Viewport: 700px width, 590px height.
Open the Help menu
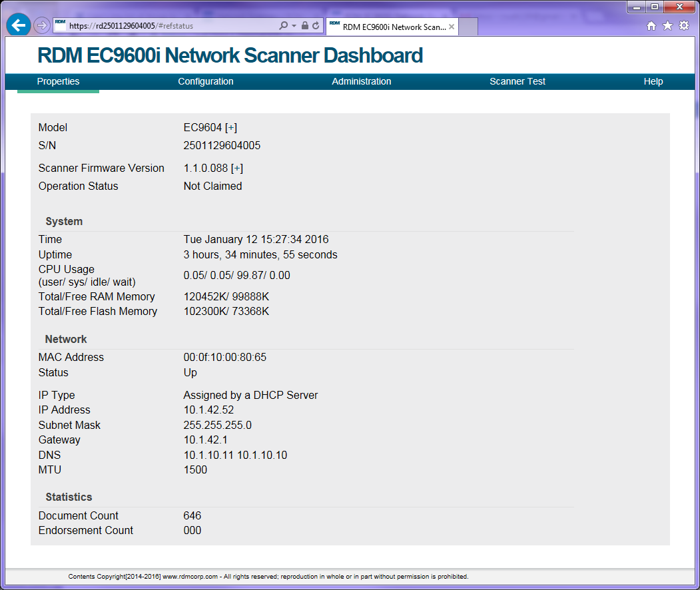[x=653, y=81]
